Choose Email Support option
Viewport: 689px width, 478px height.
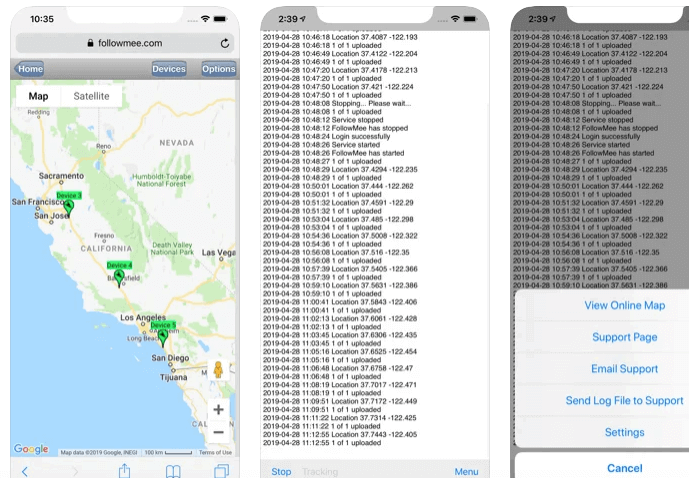click(x=624, y=369)
